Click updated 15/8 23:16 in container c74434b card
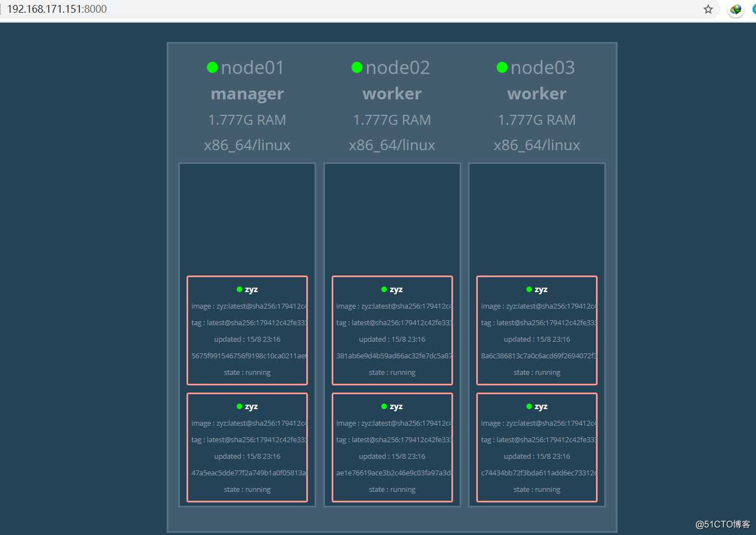The image size is (756, 535). (x=537, y=457)
